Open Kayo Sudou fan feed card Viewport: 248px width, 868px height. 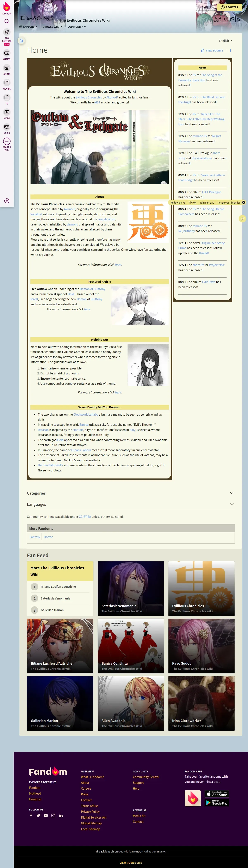[x=201, y=646]
